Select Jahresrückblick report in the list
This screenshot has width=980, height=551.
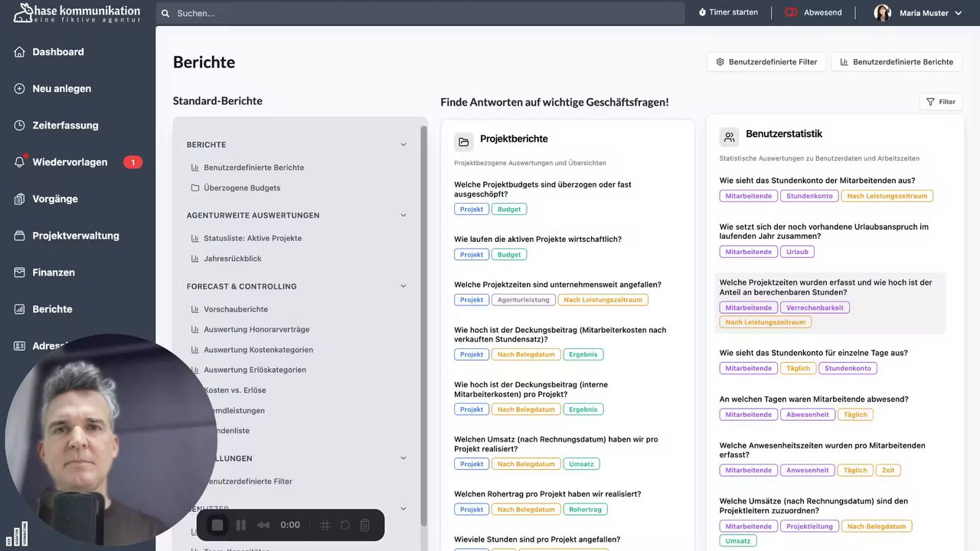click(x=232, y=259)
